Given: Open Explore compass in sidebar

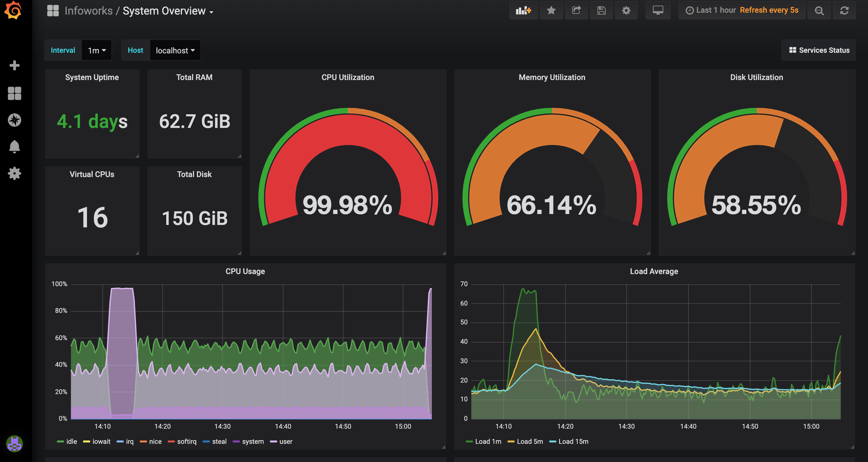Looking at the screenshot, I should tap(14, 120).
